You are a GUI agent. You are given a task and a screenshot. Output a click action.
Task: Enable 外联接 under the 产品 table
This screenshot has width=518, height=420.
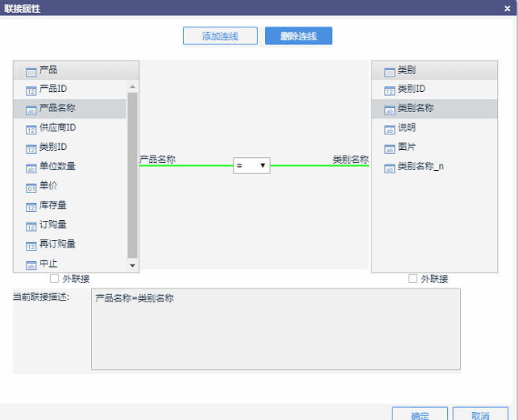(x=54, y=278)
